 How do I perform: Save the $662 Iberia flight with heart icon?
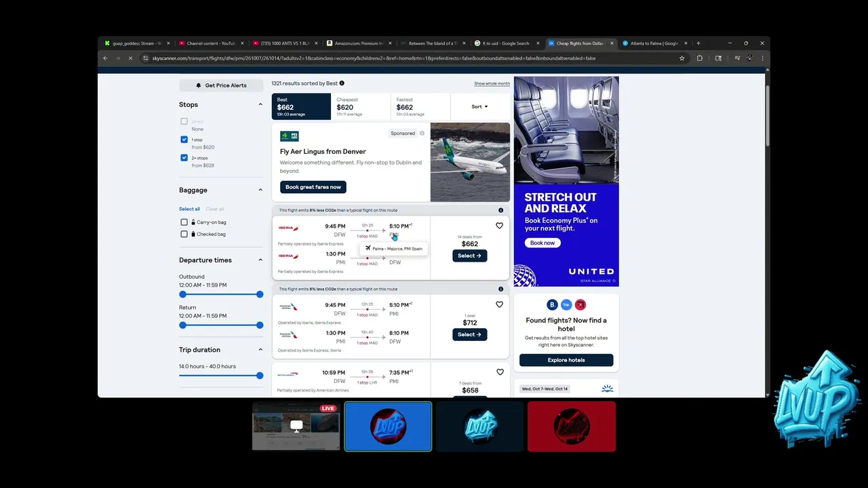(x=500, y=226)
